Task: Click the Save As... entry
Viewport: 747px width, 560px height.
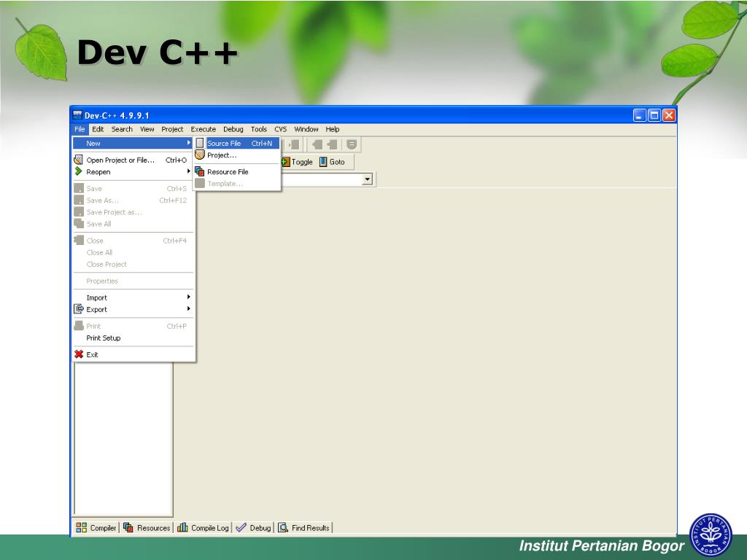Action: coord(133,201)
